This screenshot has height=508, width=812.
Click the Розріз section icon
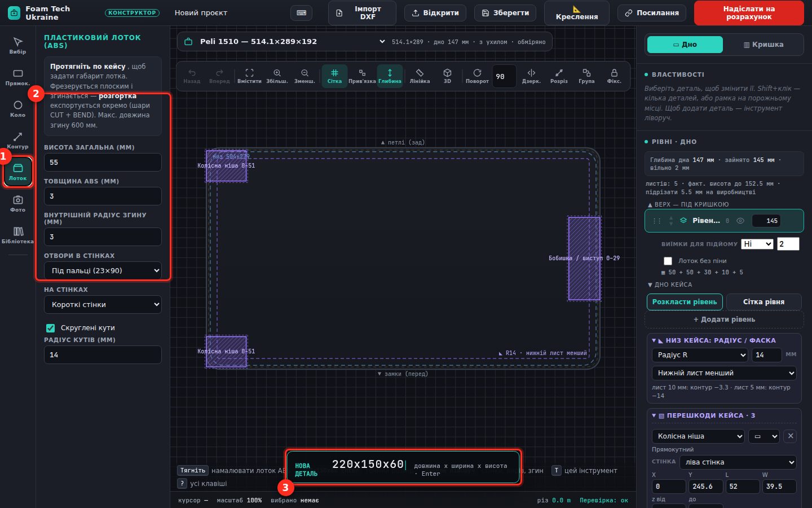click(x=559, y=76)
